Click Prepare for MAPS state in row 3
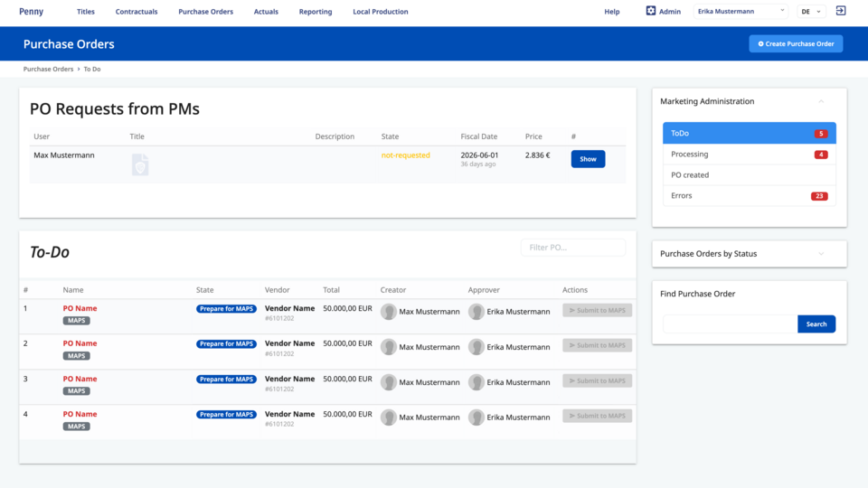 [x=226, y=379]
